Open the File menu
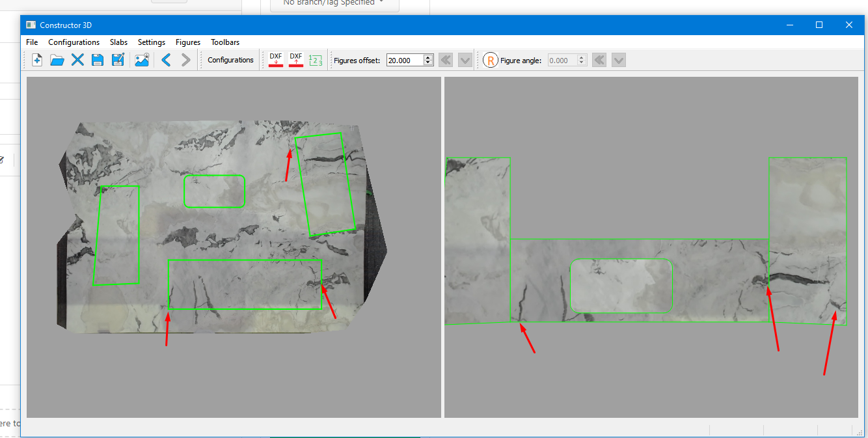The width and height of the screenshot is (868, 438). pyautogui.click(x=32, y=42)
